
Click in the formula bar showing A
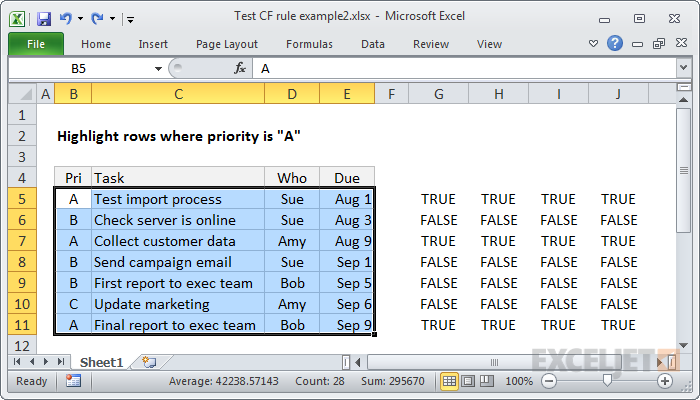[464, 68]
